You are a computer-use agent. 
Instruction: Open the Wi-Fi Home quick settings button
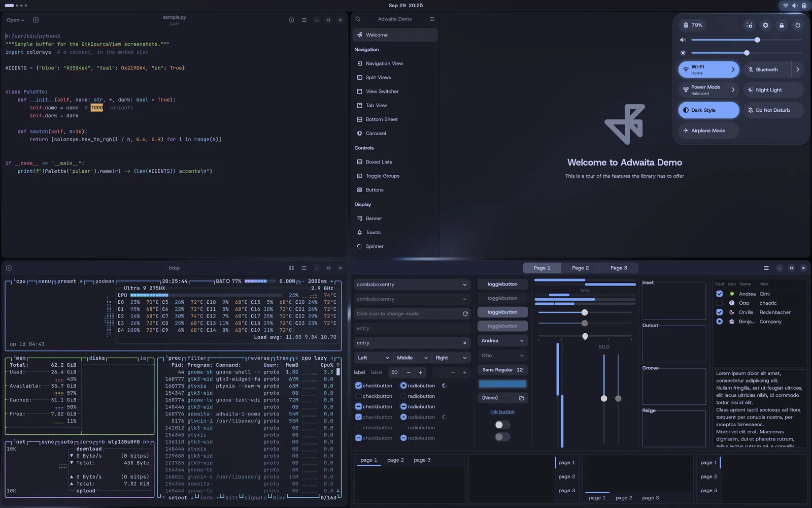(x=702, y=70)
